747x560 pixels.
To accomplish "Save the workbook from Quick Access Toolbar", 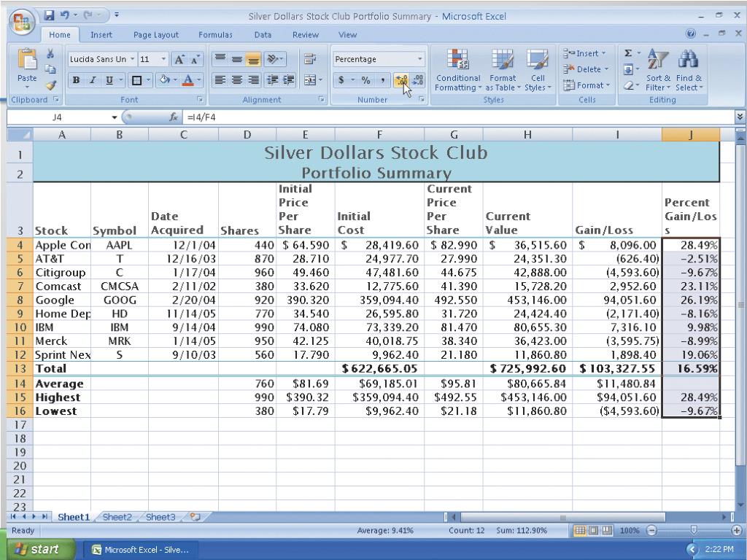I will click(49, 16).
